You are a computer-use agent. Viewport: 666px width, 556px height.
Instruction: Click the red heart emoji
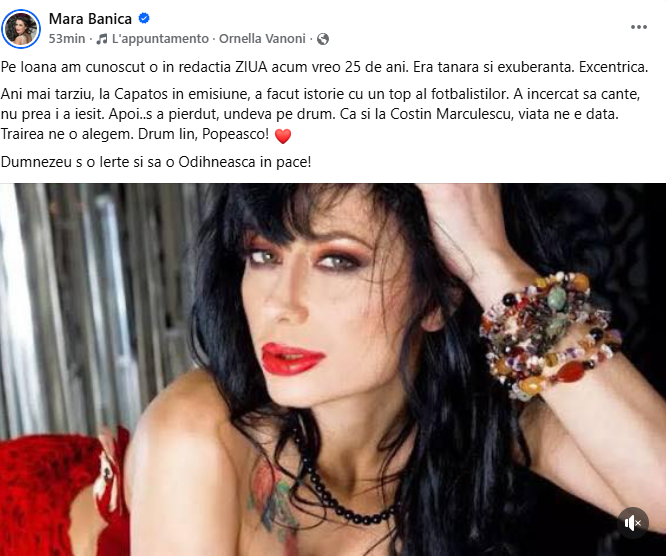(x=283, y=136)
